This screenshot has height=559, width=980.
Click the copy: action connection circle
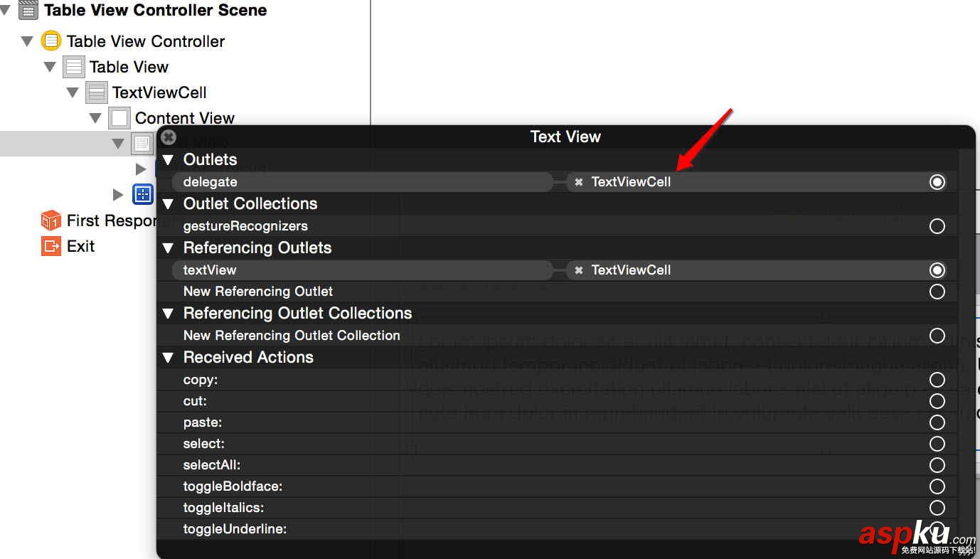pos(937,380)
